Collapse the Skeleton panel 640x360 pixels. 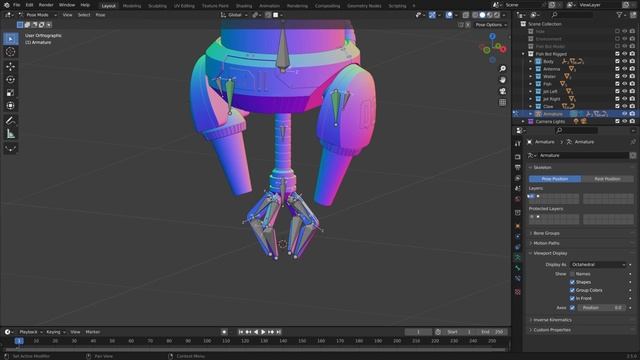[542, 167]
